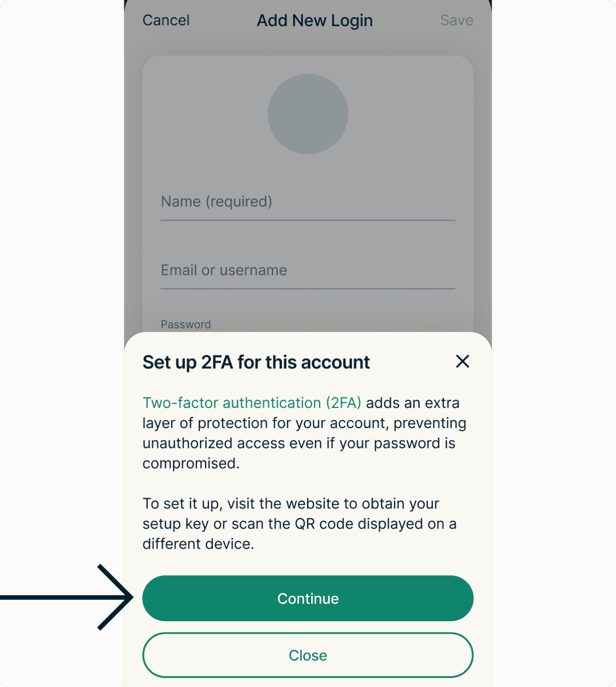The width and height of the screenshot is (616, 687).
Task: Hit the Save button in the header
Action: [456, 20]
